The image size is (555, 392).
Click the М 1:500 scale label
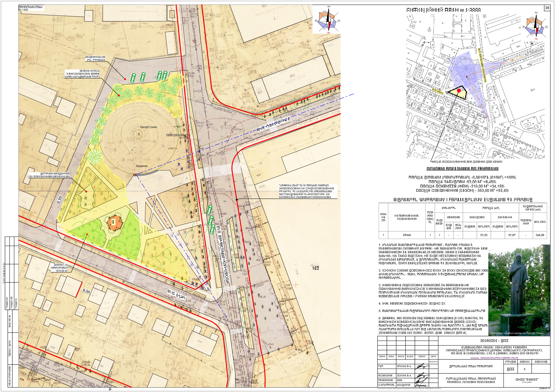point(23,10)
